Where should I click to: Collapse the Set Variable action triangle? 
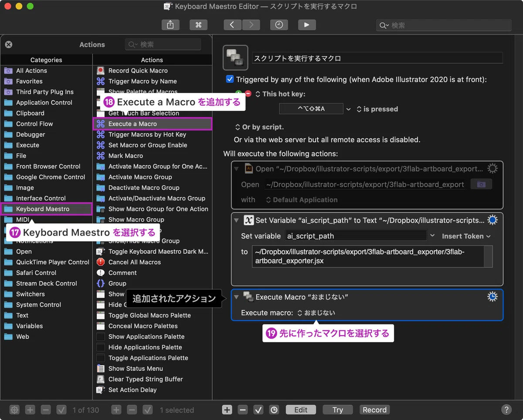pos(237,220)
